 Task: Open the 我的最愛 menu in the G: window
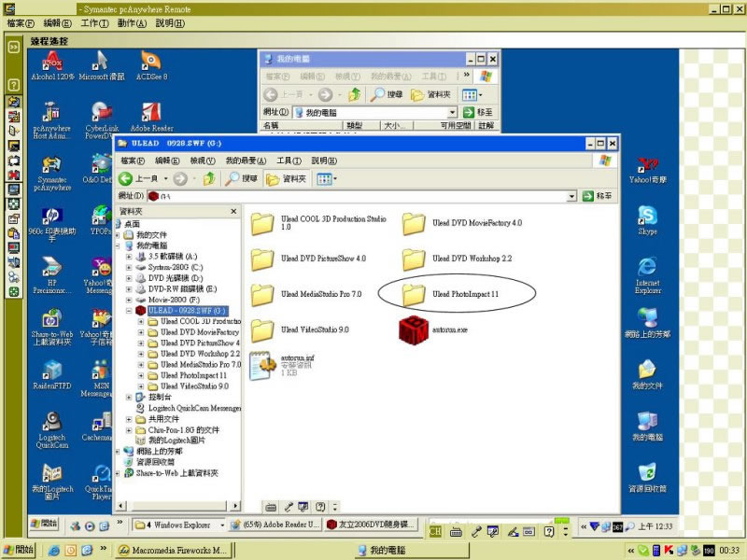pyautogui.click(x=246, y=161)
